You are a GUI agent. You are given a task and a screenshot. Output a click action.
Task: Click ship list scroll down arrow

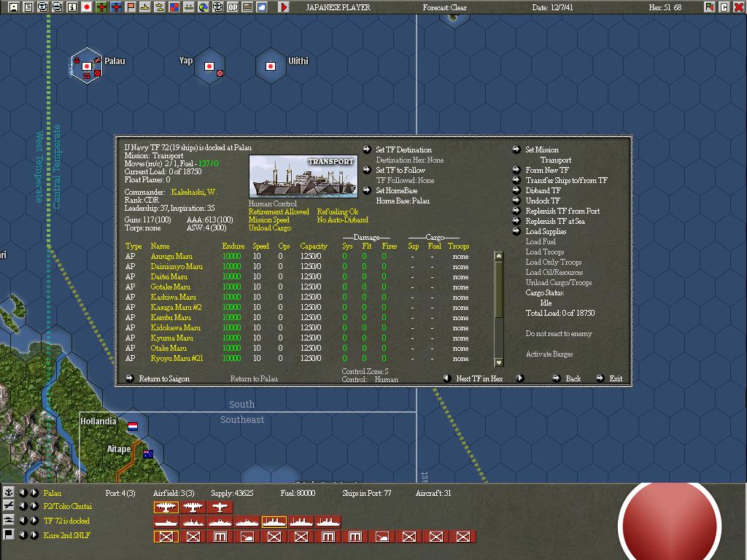499,362
